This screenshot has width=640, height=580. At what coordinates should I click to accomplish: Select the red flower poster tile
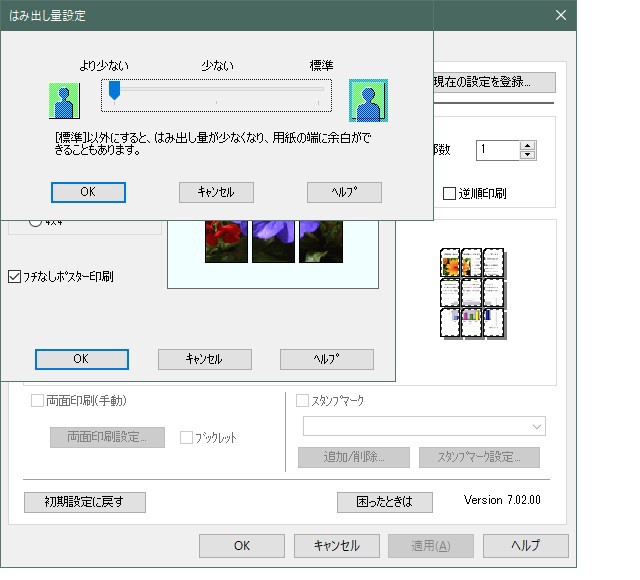pos(226,241)
